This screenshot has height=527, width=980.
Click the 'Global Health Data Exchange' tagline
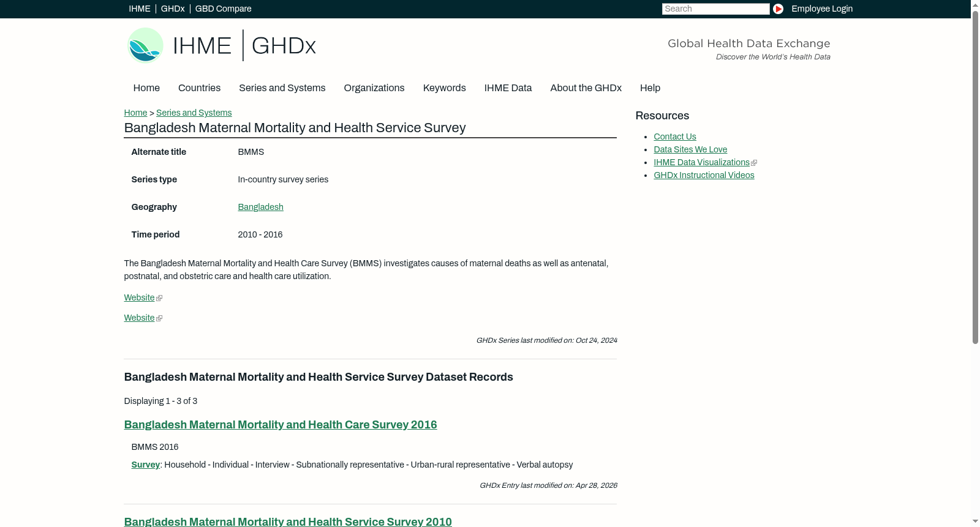tap(748, 43)
